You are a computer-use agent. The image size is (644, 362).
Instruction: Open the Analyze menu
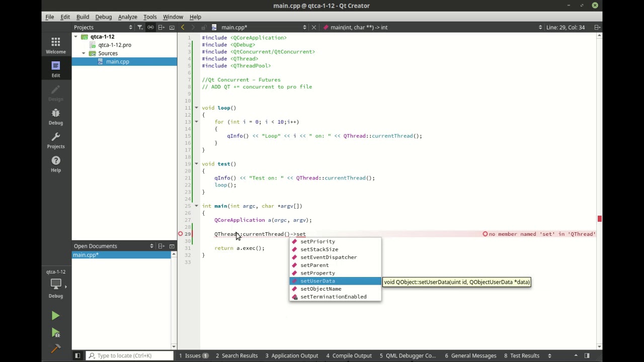point(127,17)
